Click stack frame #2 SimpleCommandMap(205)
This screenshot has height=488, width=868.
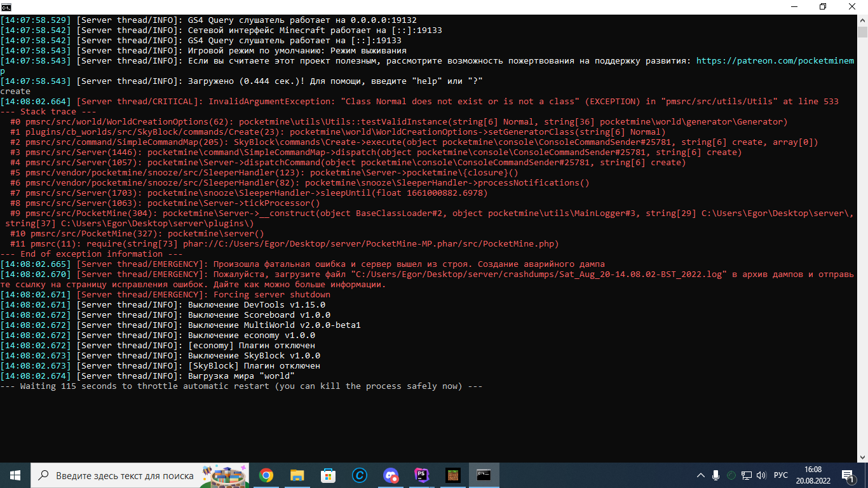point(414,142)
